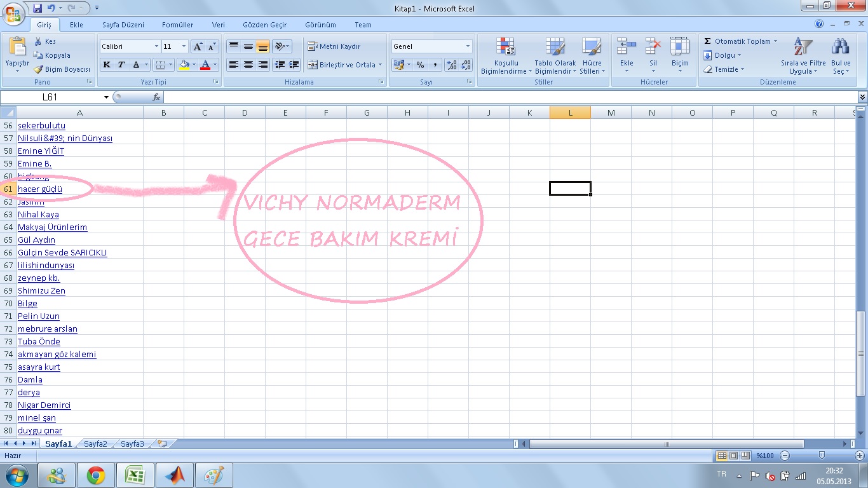Decrease cell indent
The width and height of the screenshot is (868, 488).
[x=280, y=65]
